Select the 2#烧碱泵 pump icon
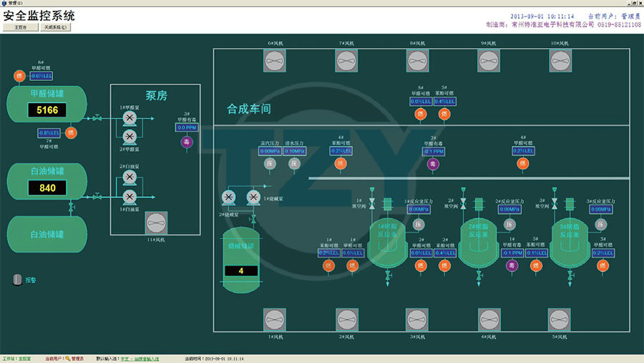644x363 pixels. (229, 197)
